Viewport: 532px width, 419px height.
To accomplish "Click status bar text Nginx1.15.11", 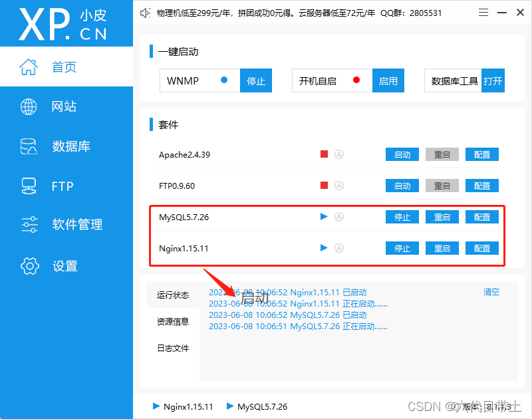I will (188, 406).
